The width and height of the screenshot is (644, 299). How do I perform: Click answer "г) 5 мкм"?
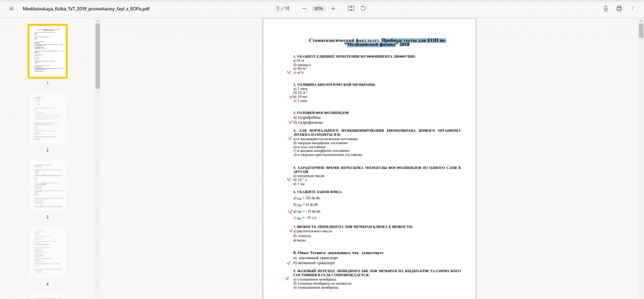click(301, 101)
